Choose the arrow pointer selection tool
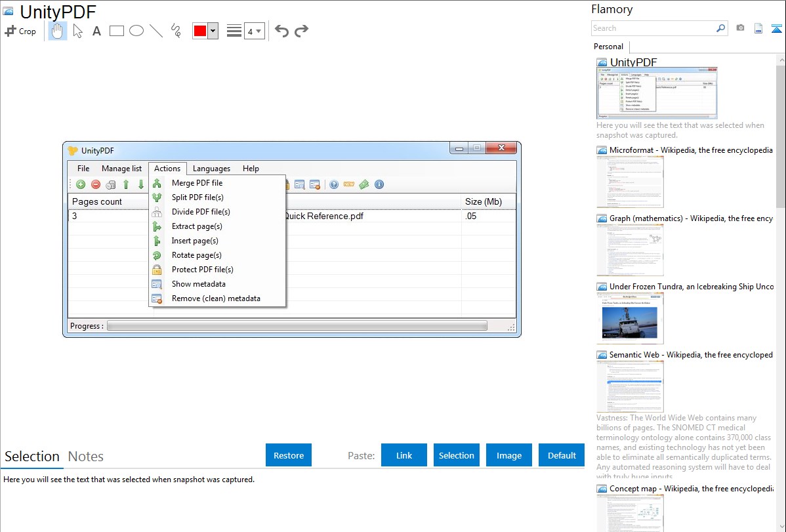Viewport: 786px width, 532px height. point(77,31)
